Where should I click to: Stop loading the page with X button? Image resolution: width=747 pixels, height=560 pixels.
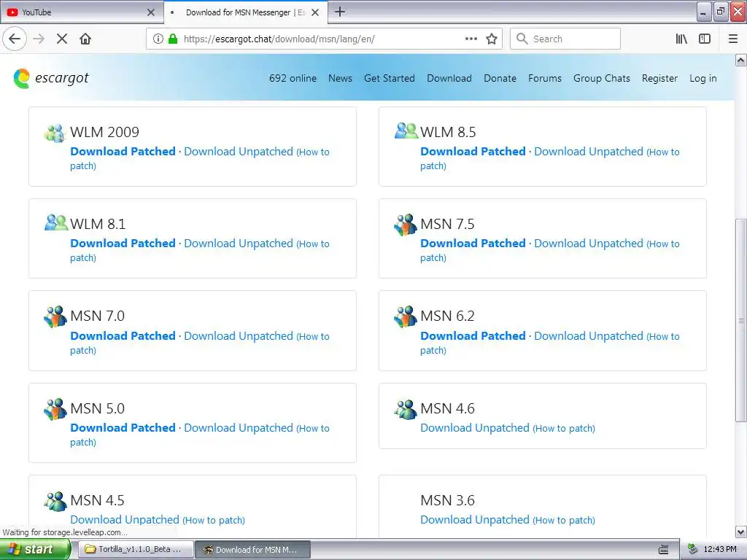tap(62, 39)
